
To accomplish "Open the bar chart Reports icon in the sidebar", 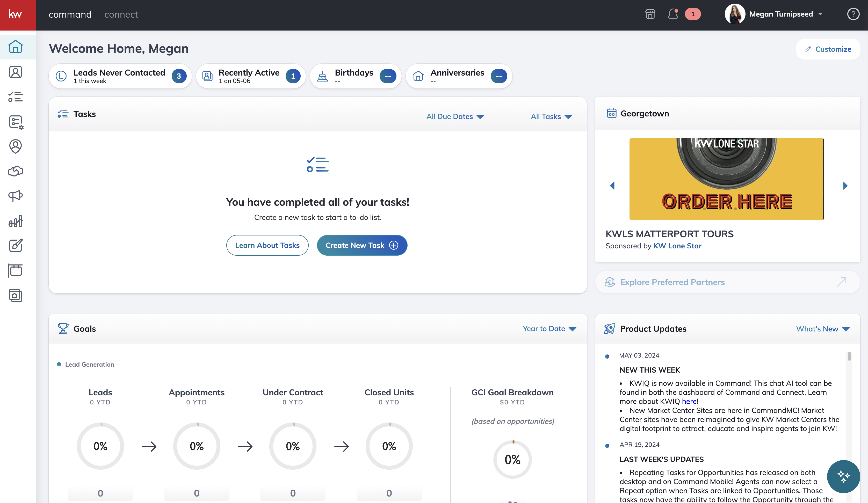I will point(16,221).
